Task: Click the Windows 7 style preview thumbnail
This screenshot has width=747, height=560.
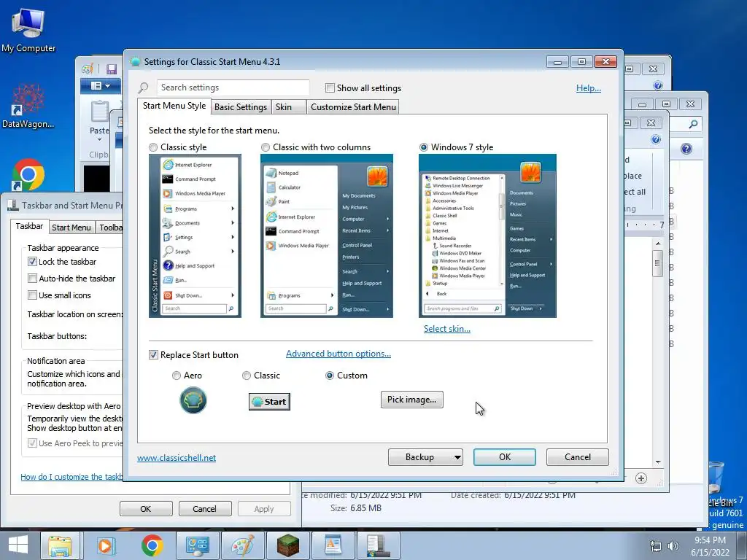Action: point(487,236)
